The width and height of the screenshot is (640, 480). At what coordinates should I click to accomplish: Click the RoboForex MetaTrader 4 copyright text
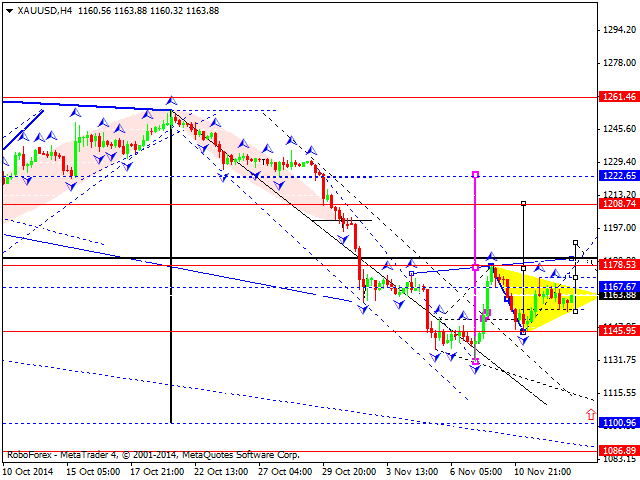153,455
